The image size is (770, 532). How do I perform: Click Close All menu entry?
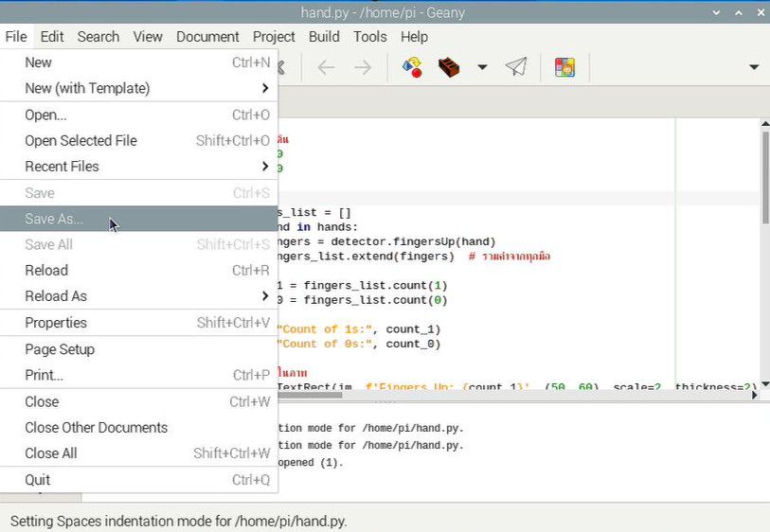(51, 453)
